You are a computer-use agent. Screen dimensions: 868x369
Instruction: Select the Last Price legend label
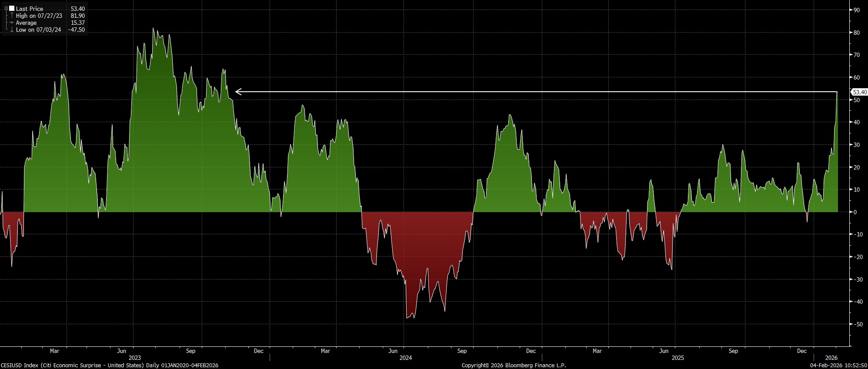tap(30, 9)
